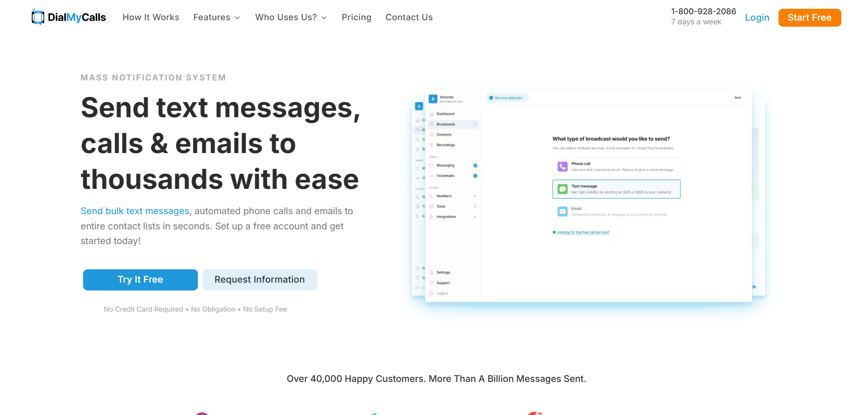Click the Dashboard icon in the sidebar
Image resolution: width=868 pixels, height=415 pixels.
coord(431,114)
